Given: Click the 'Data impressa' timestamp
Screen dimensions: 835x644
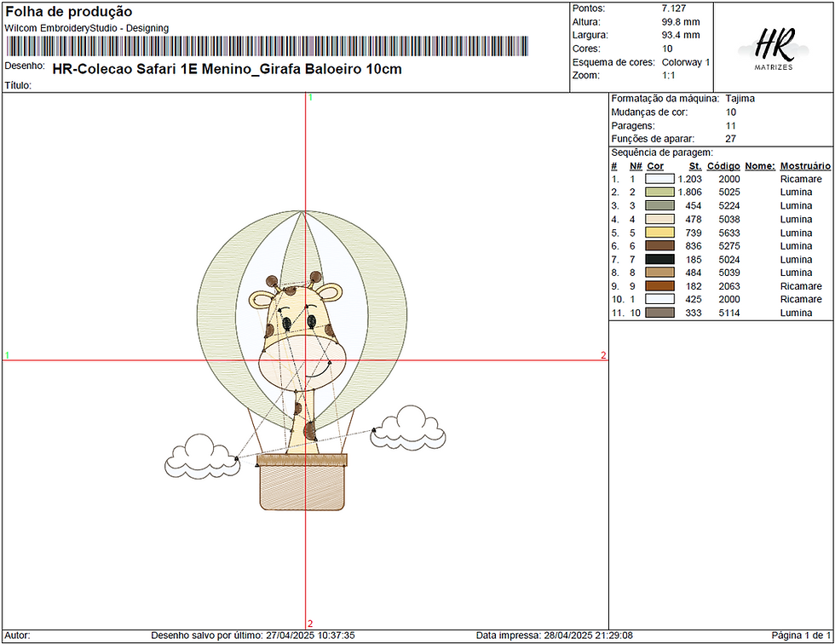Looking at the screenshot, I should coord(555,635).
